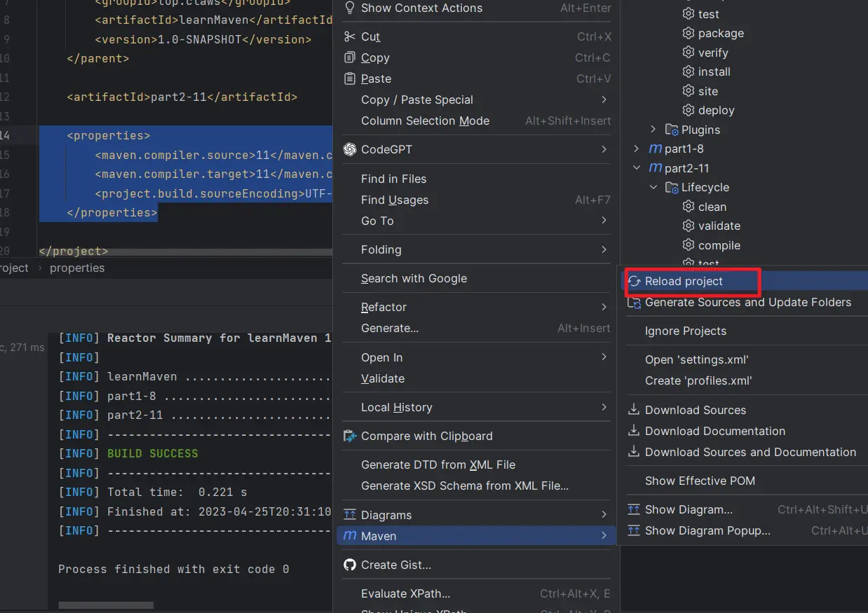This screenshot has width=868, height=613.
Task: Click the Download Documentation arrow icon
Action: click(x=634, y=431)
